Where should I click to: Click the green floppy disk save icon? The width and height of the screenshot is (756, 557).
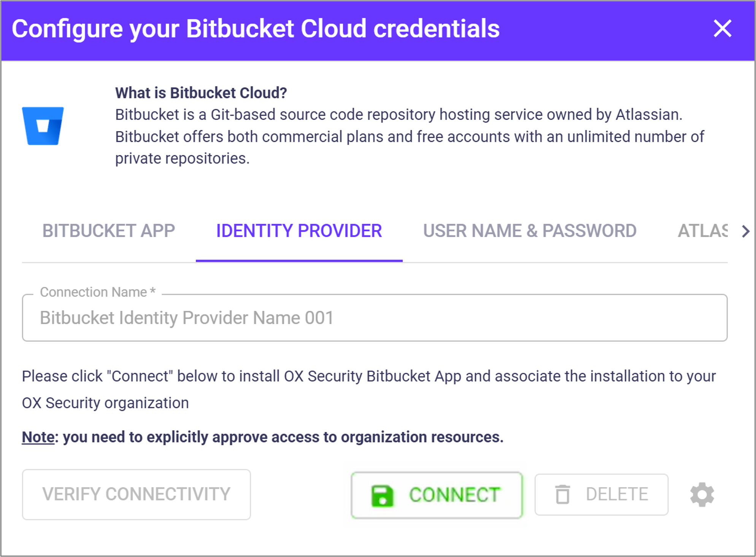pos(381,496)
